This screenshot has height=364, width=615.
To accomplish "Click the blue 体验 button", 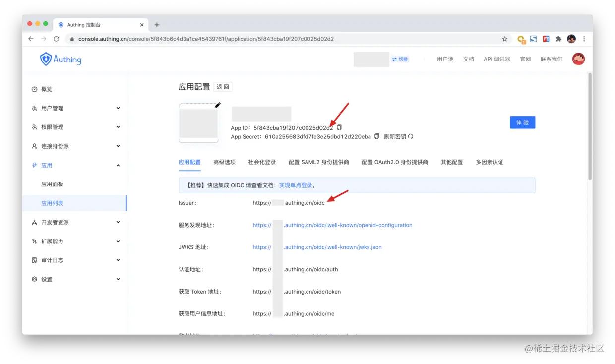I will (x=522, y=122).
